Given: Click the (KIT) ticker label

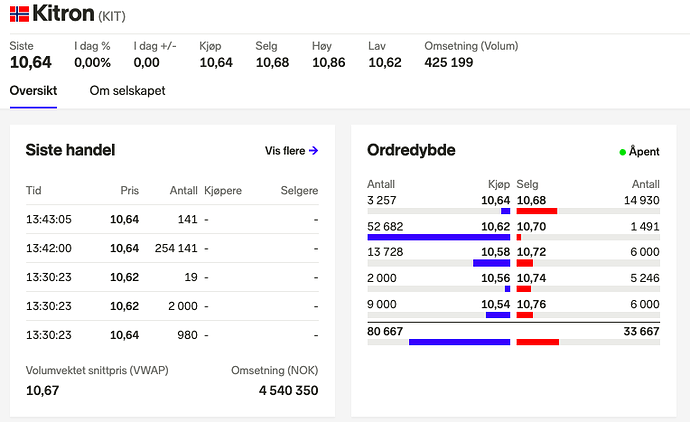Looking at the screenshot, I should click(x=112, y=16).
